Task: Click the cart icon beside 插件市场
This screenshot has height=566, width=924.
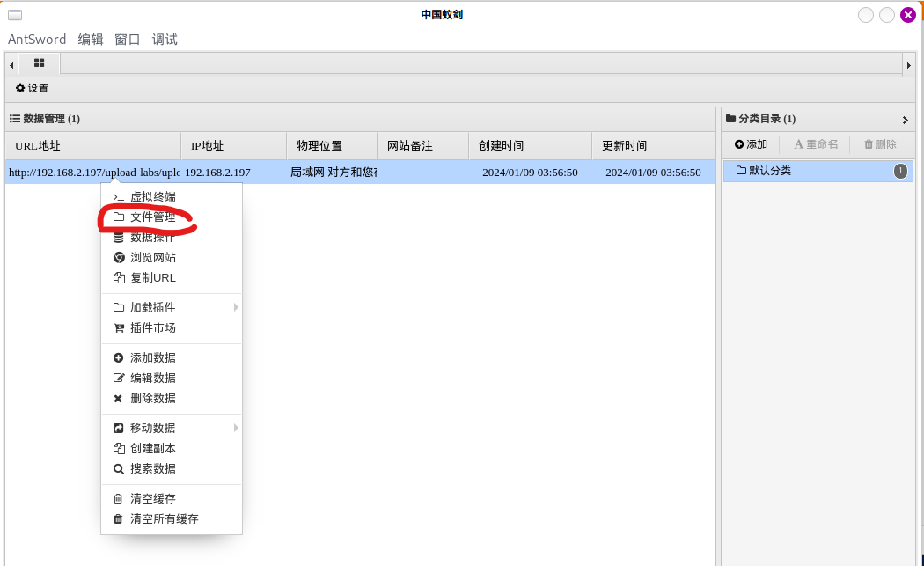Action: click(119, 327)
